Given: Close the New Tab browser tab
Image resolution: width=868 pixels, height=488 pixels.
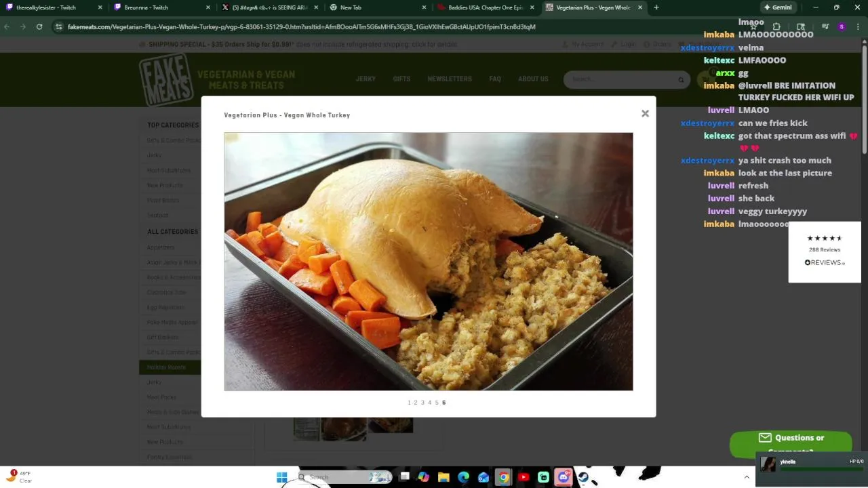Looking at the screenshot, I should point(424,7).
